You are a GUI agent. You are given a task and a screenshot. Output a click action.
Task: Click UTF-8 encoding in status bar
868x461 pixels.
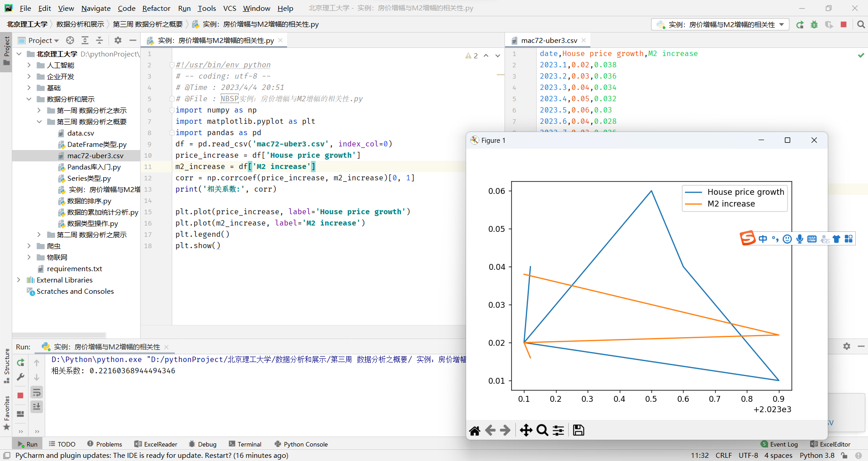pos(748,455)
